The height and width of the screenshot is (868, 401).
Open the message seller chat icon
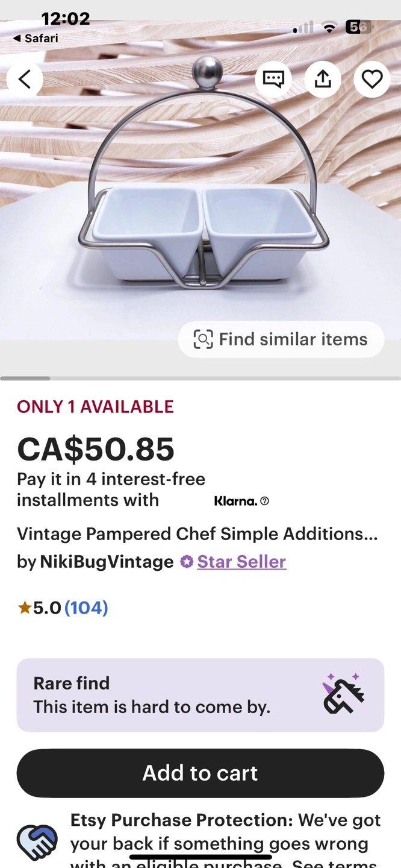273,79
